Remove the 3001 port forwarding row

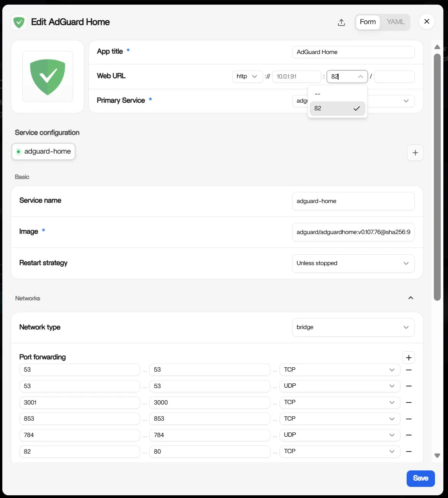(409, 403)
